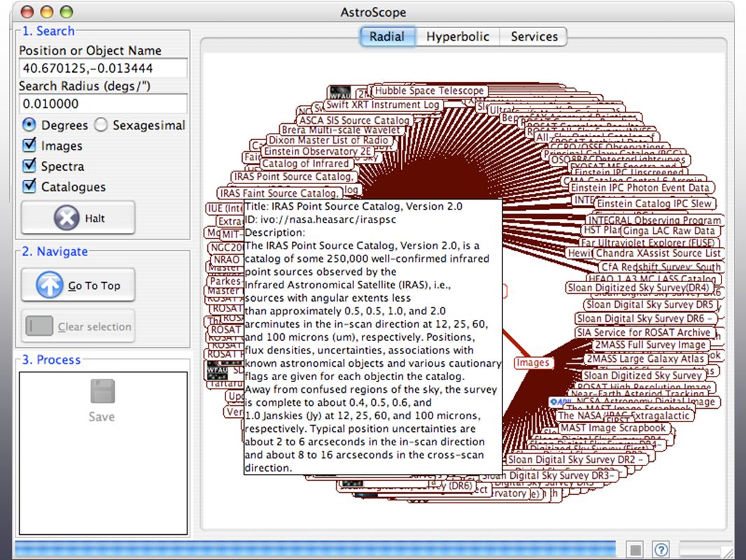746x560 pixels.
Task: Select the Ginga LAC Raw Data node
Action: coord(670,231)
